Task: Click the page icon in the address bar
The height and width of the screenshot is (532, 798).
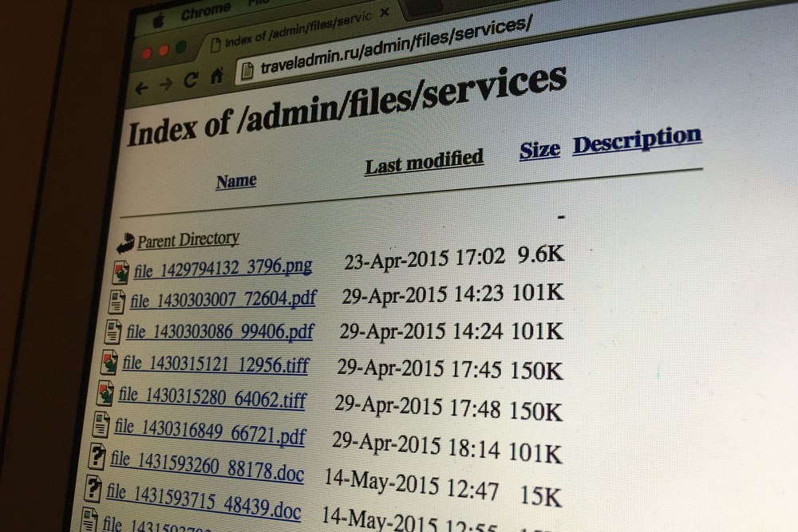Action: (x=247, y=71)
